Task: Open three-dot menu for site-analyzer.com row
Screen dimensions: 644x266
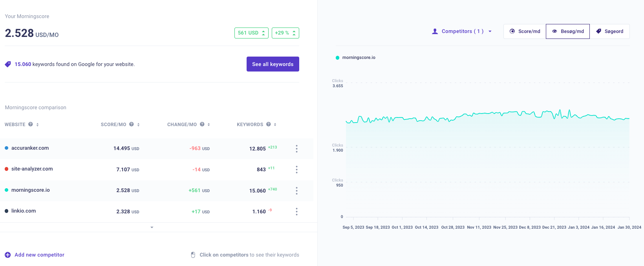Action: pyautogui.click(x=296, y=169)
